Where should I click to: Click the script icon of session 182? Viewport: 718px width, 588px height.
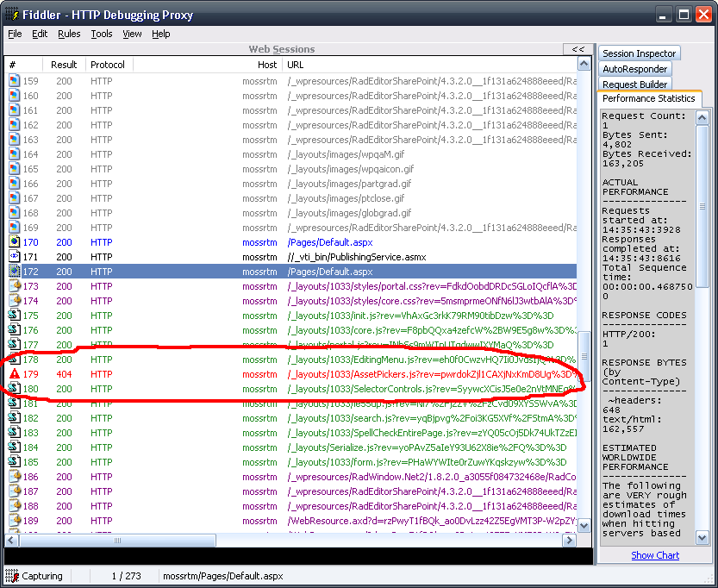click(15, 418)
